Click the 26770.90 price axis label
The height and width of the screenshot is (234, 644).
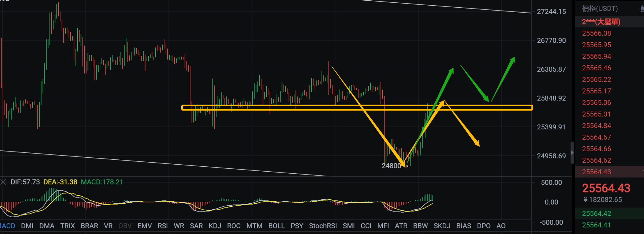coord(551,40)
